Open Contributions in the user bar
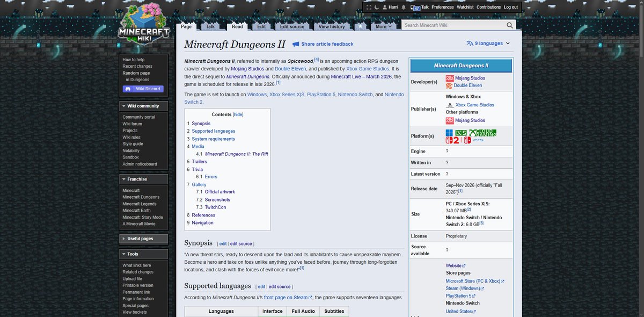Image resolution: width=644 pixels, height=317 pixels. pos(489,7)
